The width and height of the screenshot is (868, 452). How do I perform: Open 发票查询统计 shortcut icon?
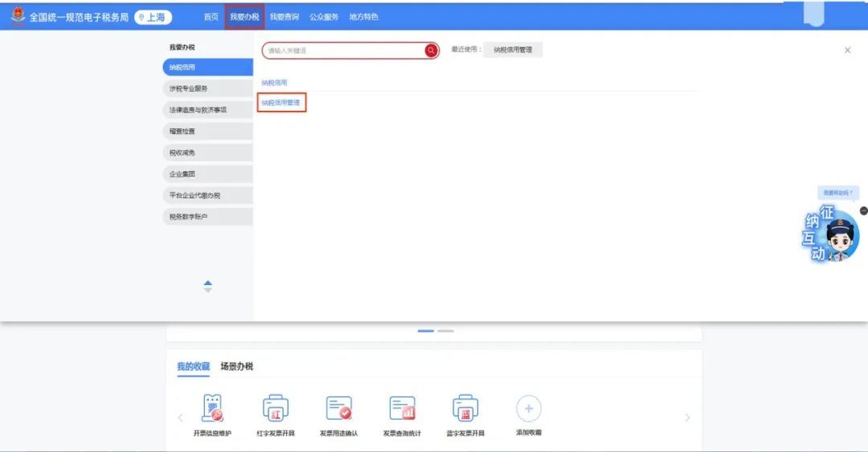pos(402,409)
